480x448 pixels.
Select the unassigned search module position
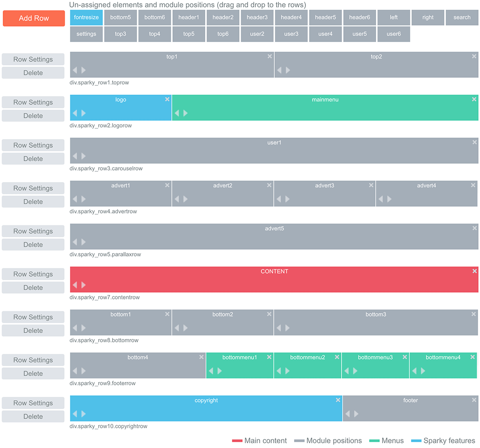coord(462,17)
